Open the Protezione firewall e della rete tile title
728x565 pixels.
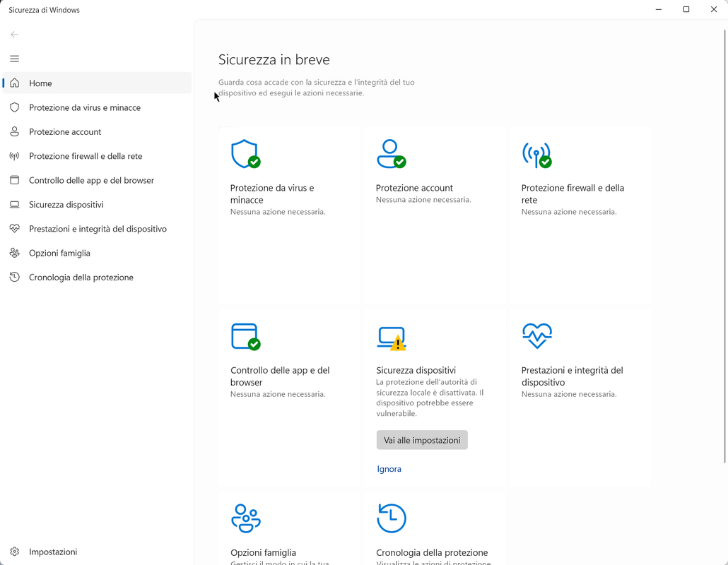coord(573,194)
